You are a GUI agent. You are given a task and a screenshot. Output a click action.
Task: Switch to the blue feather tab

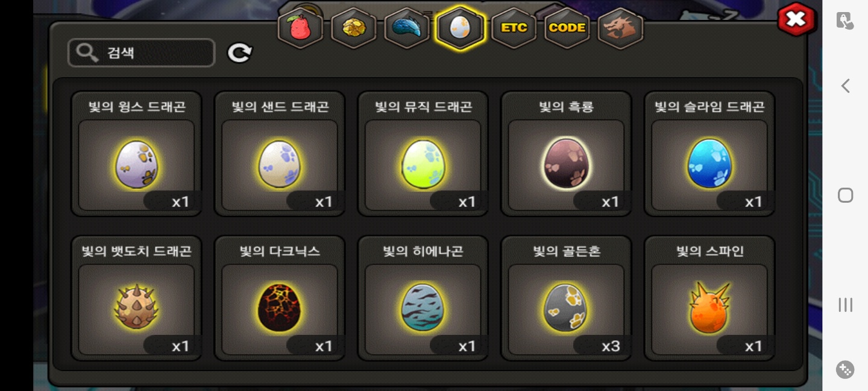click(407, 28)
